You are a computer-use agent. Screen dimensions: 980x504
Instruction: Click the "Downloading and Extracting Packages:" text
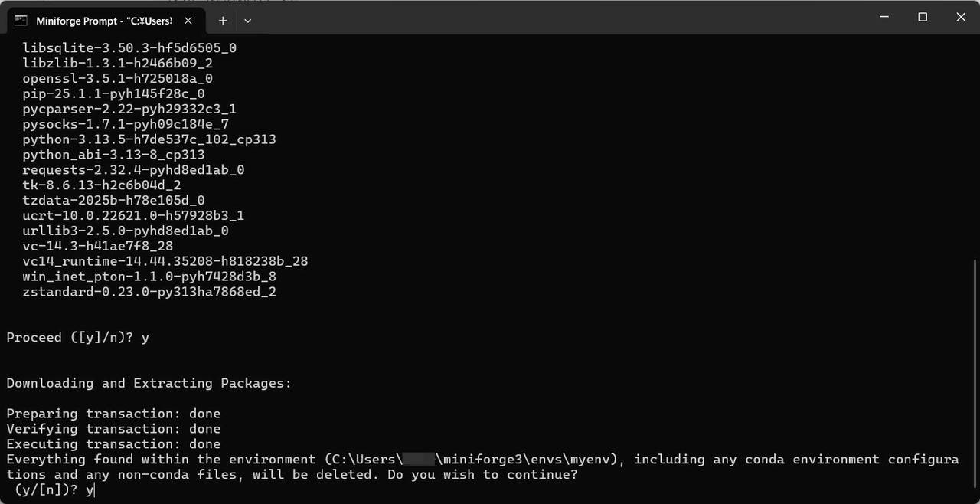pyautogui.click(x=149, y=383)
